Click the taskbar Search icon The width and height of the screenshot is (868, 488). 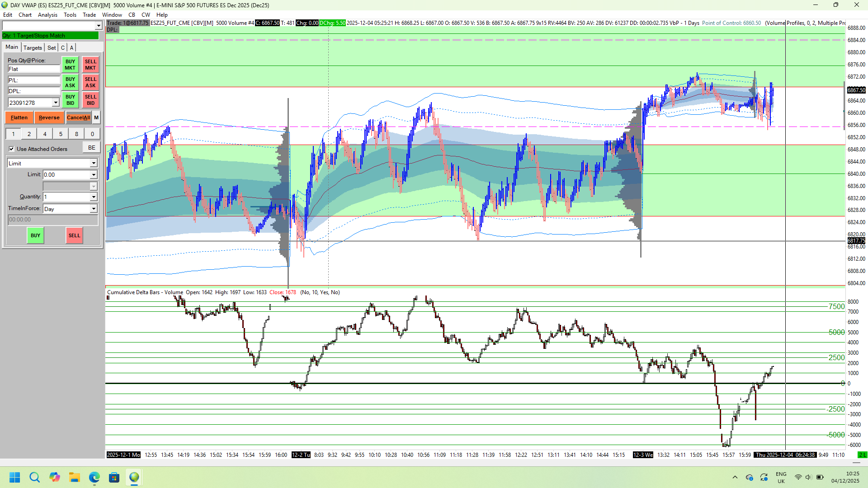(34, 477)
